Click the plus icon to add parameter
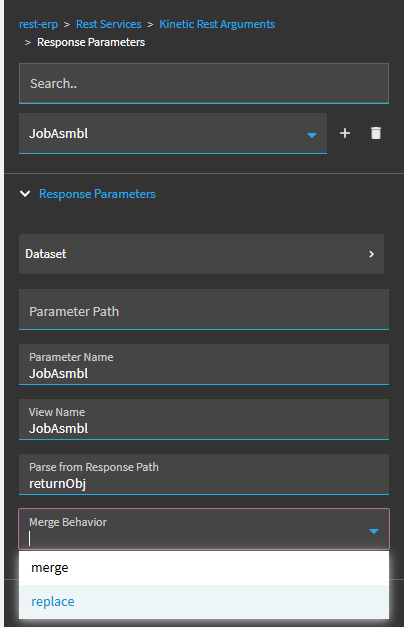This screenshot has width=405, height=627. [345, 133]
